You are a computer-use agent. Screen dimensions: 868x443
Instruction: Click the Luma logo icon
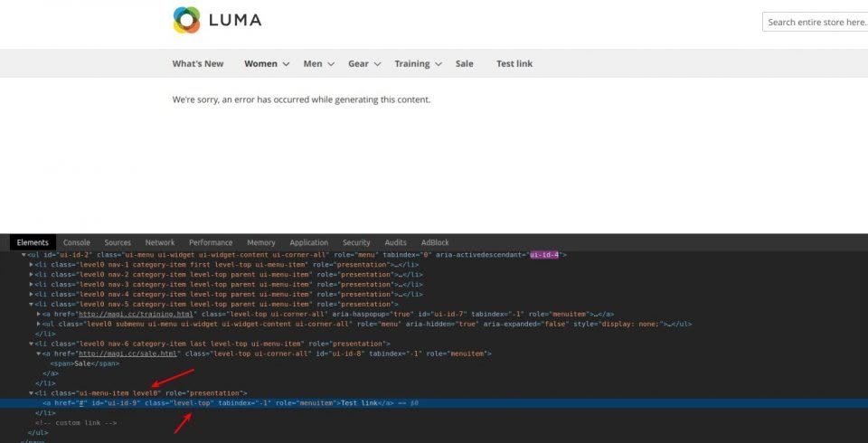(186, 20)
